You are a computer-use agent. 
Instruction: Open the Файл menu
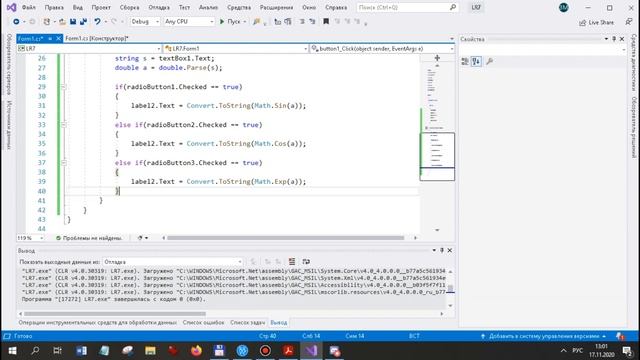point(29,7)
